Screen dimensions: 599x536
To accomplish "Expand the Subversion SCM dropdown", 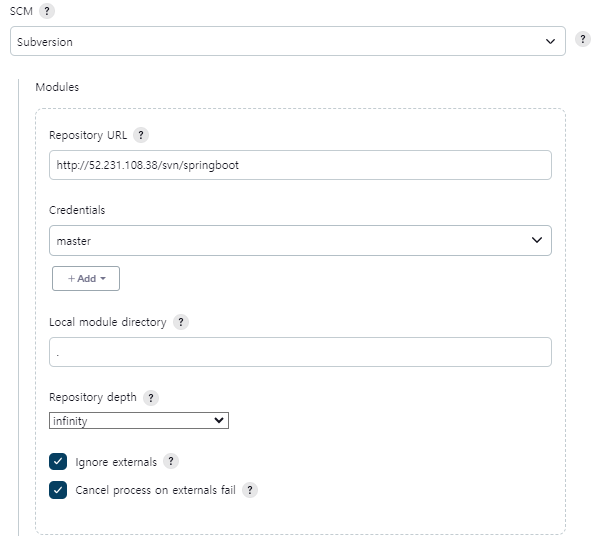I will click(288, 41).
